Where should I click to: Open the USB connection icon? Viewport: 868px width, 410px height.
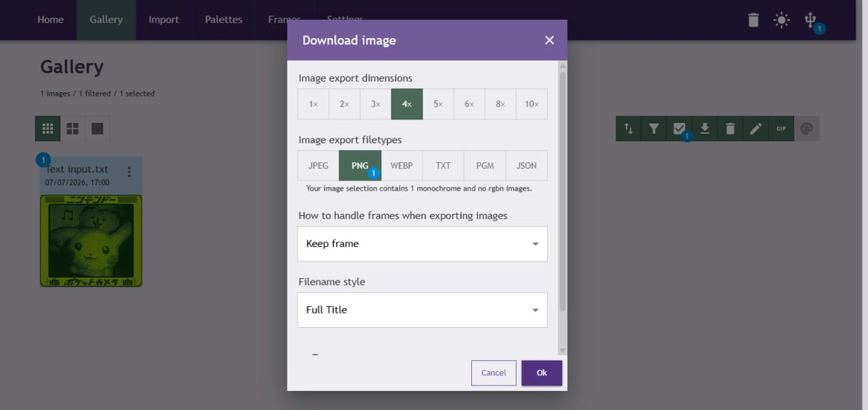[x=810, y=19]
